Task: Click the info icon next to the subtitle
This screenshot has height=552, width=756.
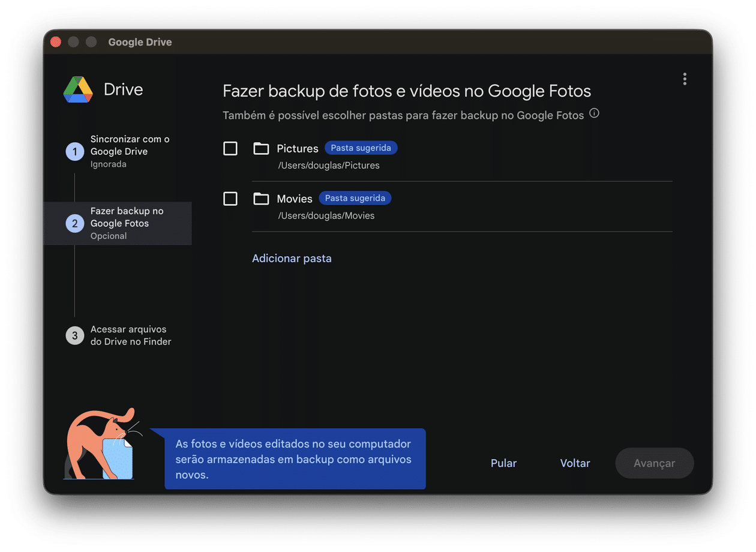Action: 594,113
